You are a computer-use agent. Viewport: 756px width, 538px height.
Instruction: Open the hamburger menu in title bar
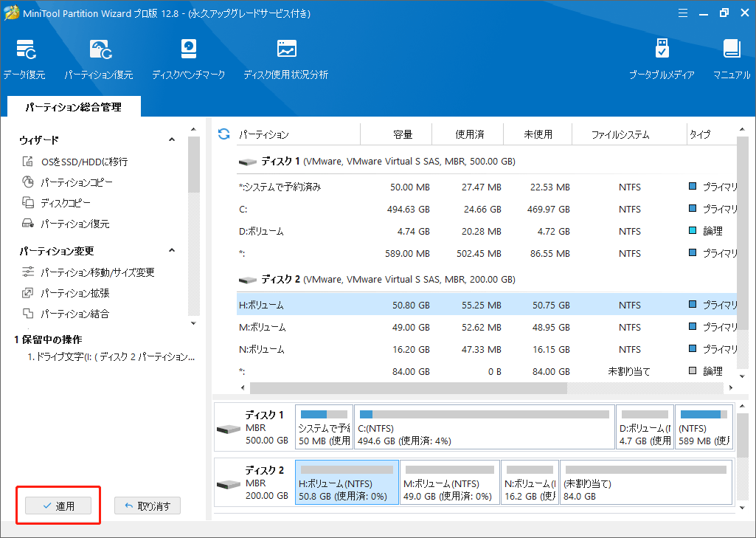tap(683, 13)
